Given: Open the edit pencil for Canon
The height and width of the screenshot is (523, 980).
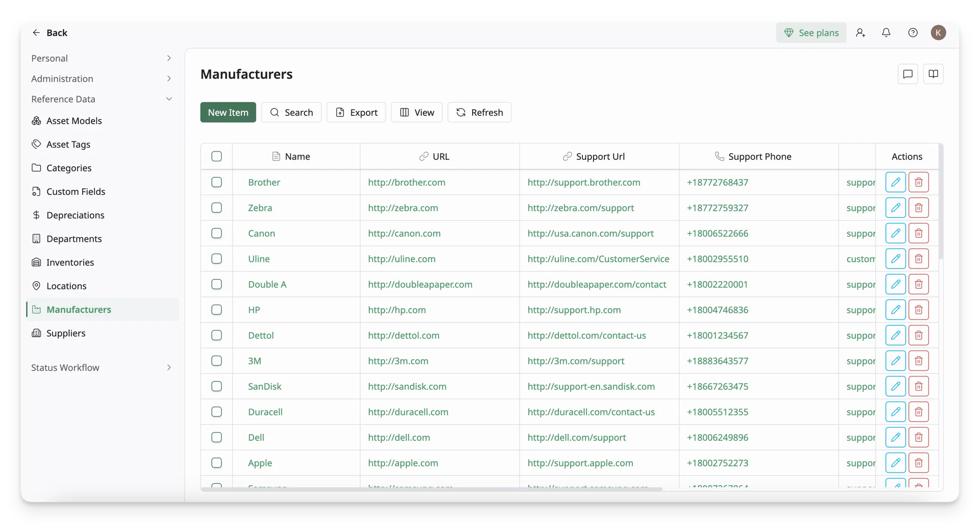Looking at the screenshot, I should 895,233.
